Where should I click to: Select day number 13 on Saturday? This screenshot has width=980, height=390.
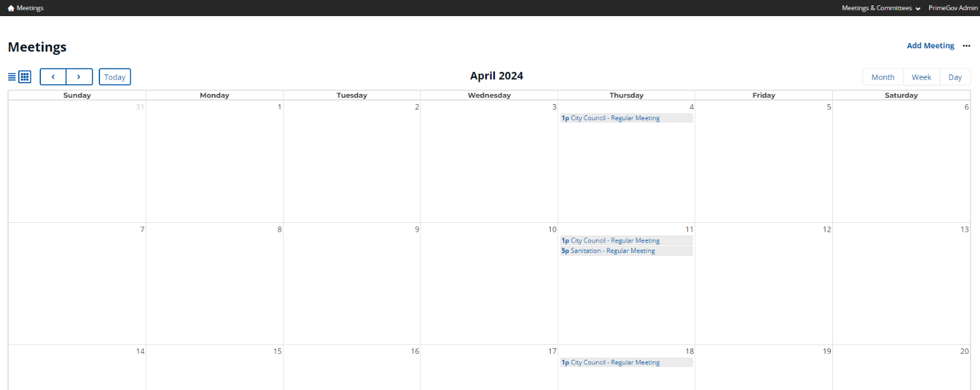pyautogui.click(x=965, y=230)
